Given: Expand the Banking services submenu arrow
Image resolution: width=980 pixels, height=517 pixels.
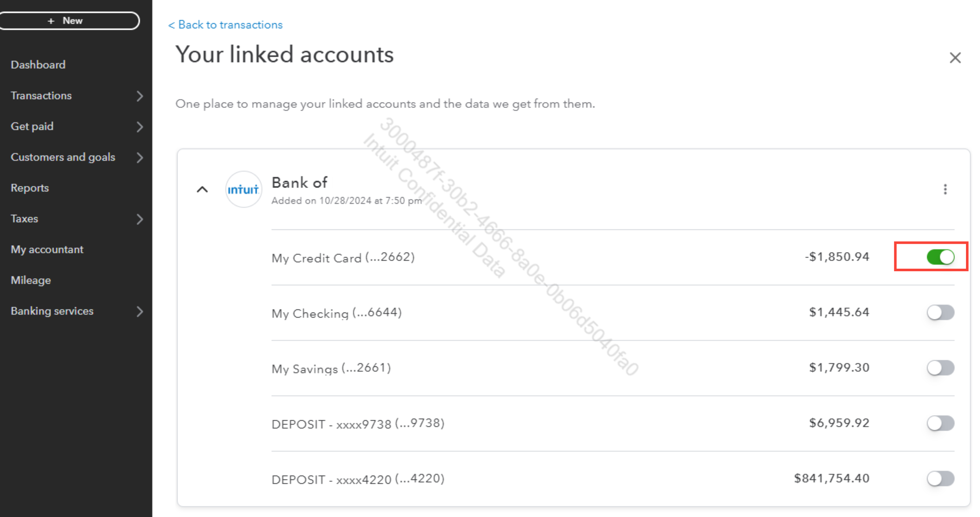Looking at the screenshot, I should [x=140, y=311].
